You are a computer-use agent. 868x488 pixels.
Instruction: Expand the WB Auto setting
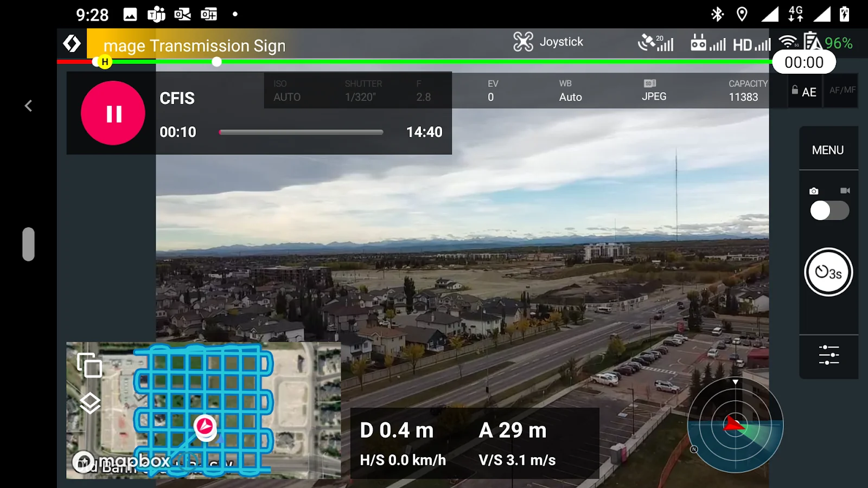pyautogui.click(x=570, y=91)
